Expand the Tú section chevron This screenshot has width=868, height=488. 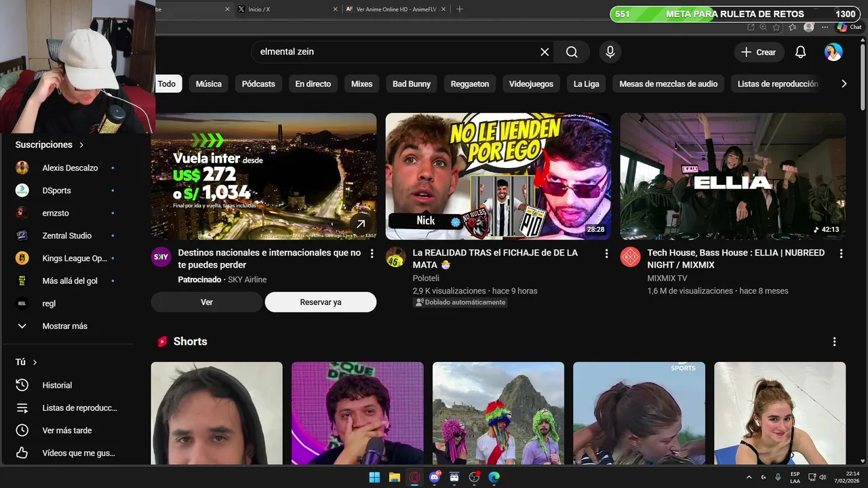pyautogui.click(x=35, y=363)
